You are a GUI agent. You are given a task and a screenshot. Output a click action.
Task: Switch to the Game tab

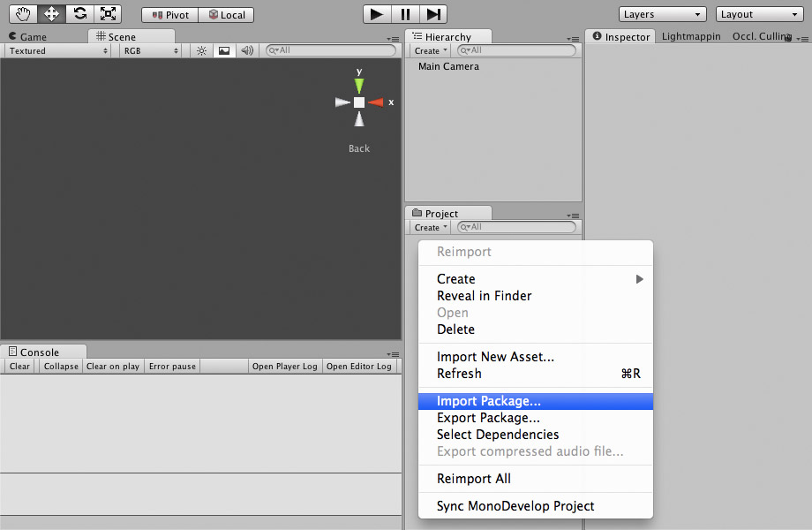(28, 37)
